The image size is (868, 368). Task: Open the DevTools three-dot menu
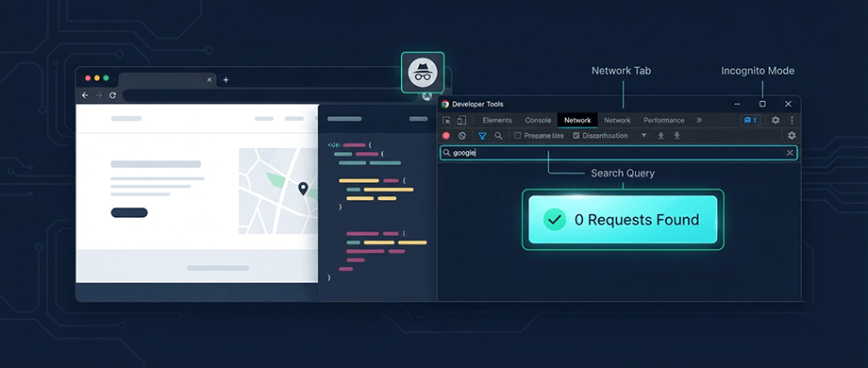coord(792,120)
